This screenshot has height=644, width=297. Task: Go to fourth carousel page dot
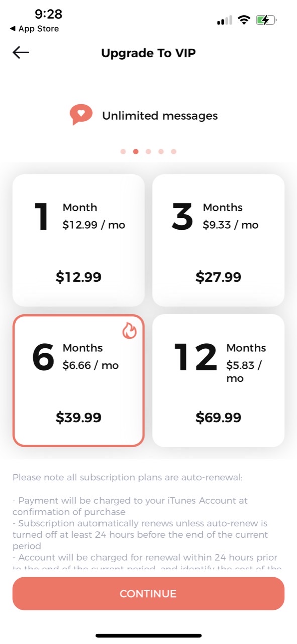tap(161, 151)
